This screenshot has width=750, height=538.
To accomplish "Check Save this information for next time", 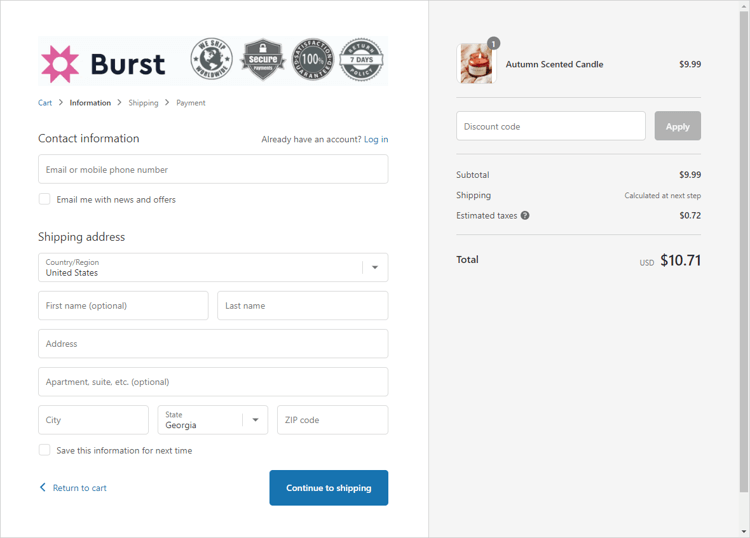I will [x=44, y=450].
